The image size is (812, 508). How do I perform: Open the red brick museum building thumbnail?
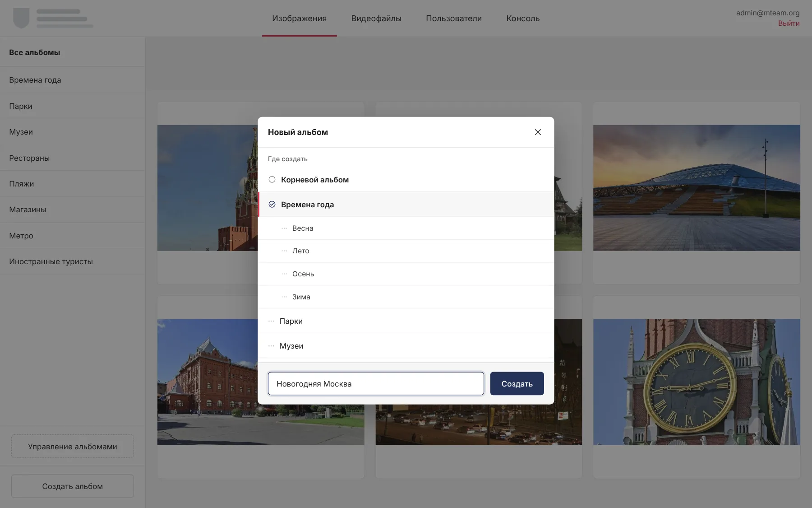tap(208, 382)
